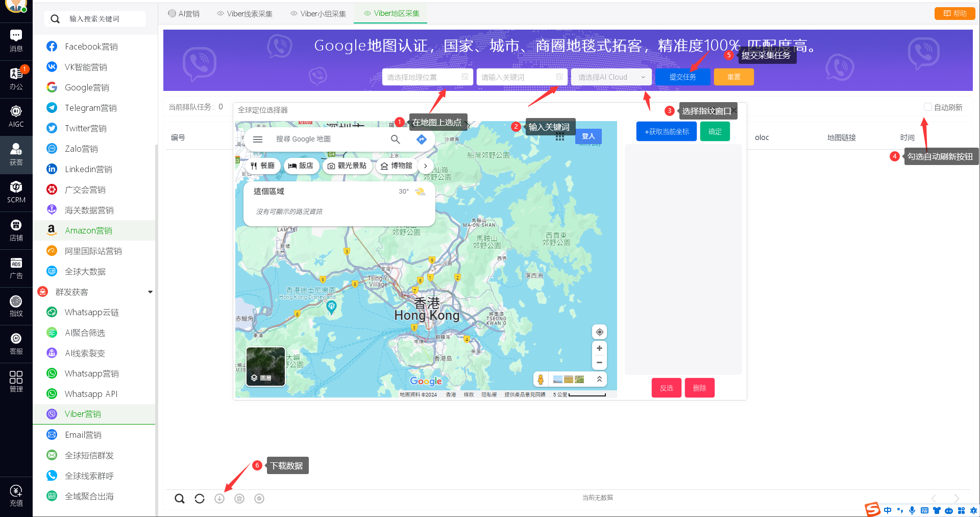
Task: Click the Google Maps search magnifier icon
Action: (x=395, y=139)
